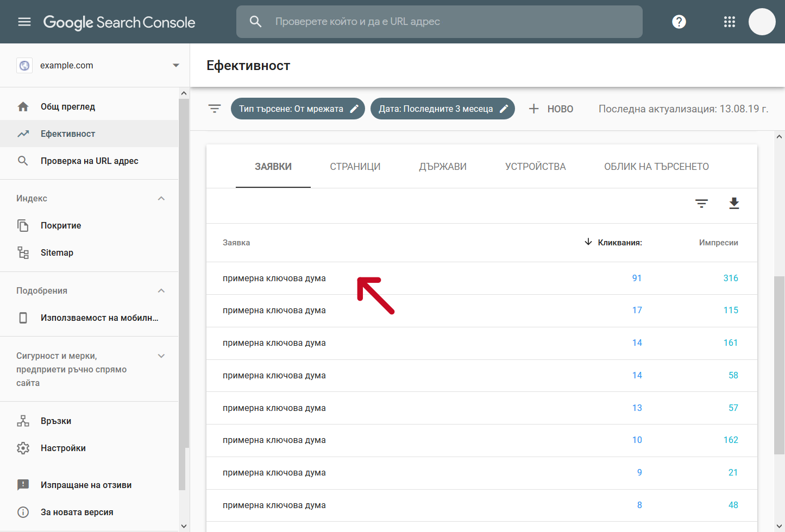This screenshot has width=785, height=532.
Task: Click Дата: Последните 3 месеца chip
Action: (x=443, y=109)
